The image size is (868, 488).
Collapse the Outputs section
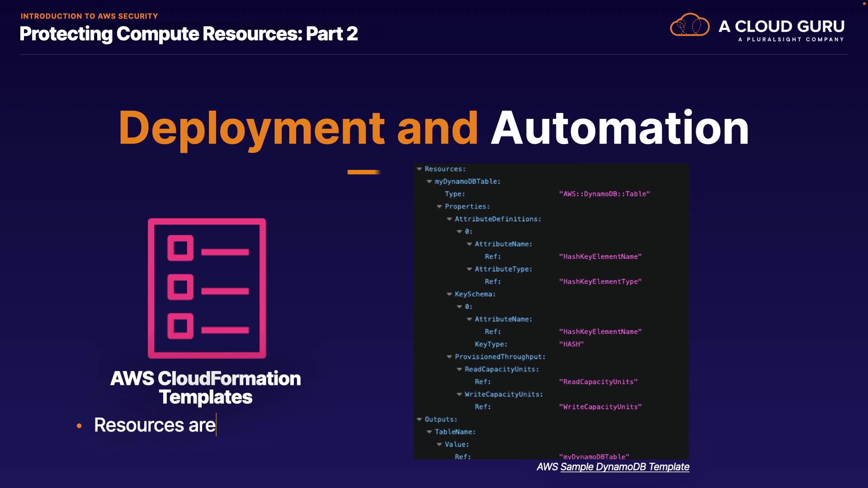[420, 420]
